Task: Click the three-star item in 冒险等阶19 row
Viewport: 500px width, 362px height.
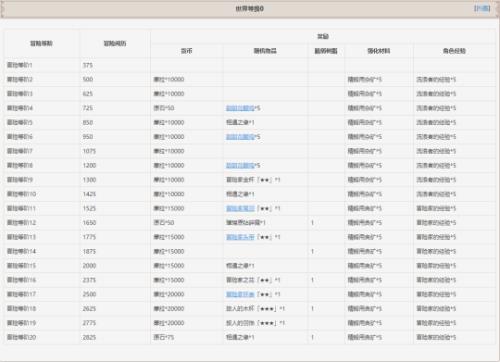Action: click(256, 323)
